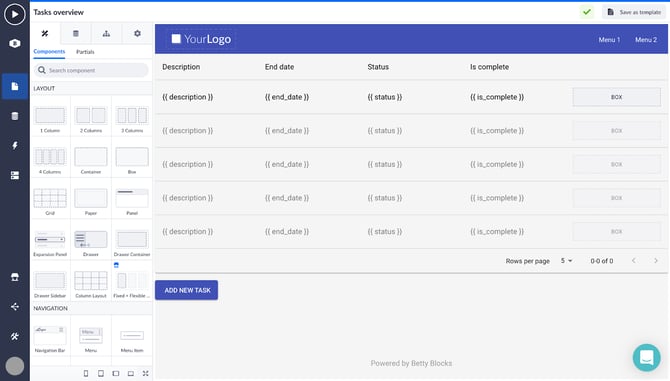Open the builder cube icon in sidebar

click(x=15, y=44)
